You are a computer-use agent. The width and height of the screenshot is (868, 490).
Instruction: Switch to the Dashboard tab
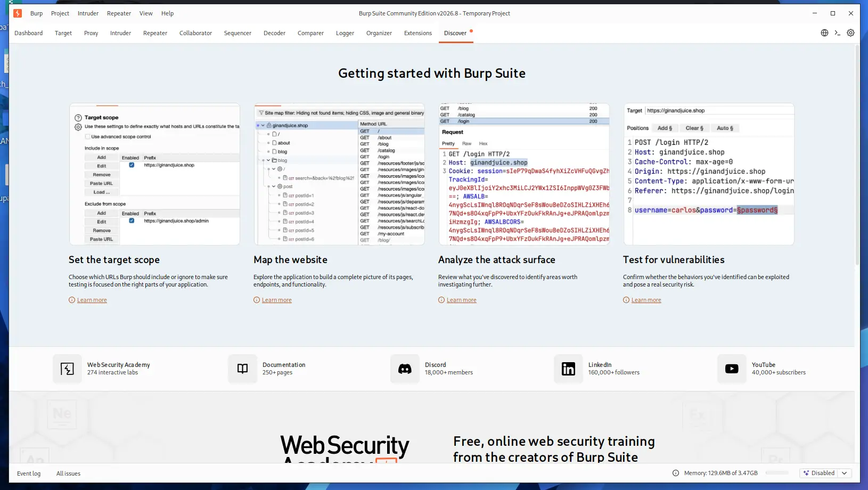[x=29, y=33]
